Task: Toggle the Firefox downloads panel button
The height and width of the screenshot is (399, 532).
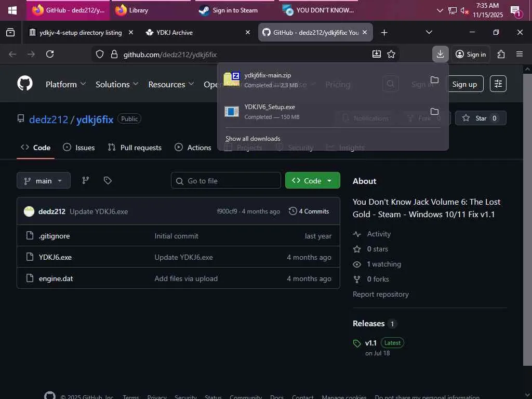Action: 440,54
